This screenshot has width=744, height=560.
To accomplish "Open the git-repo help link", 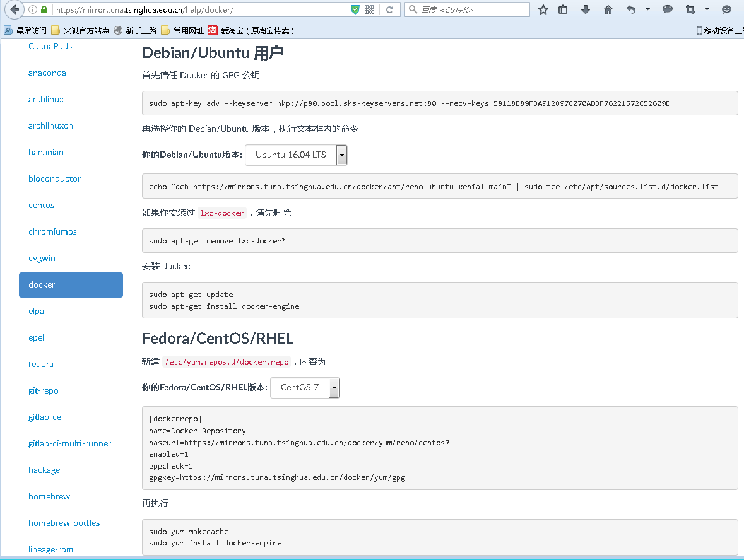I will [x=43, y=391].
